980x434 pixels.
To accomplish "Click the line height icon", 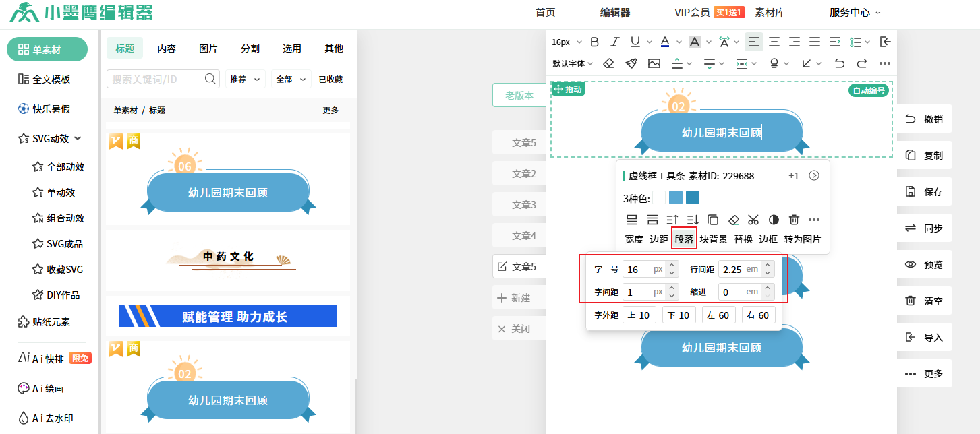I will (x=856, y=42).
